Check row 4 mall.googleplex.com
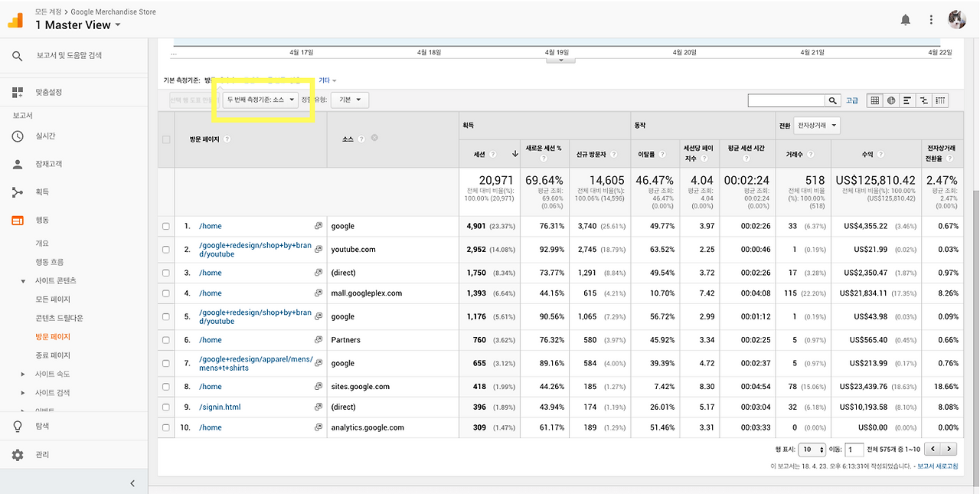The height and width of the screenshot is (494, 980). pyautogui.click(x=166, y=293)
